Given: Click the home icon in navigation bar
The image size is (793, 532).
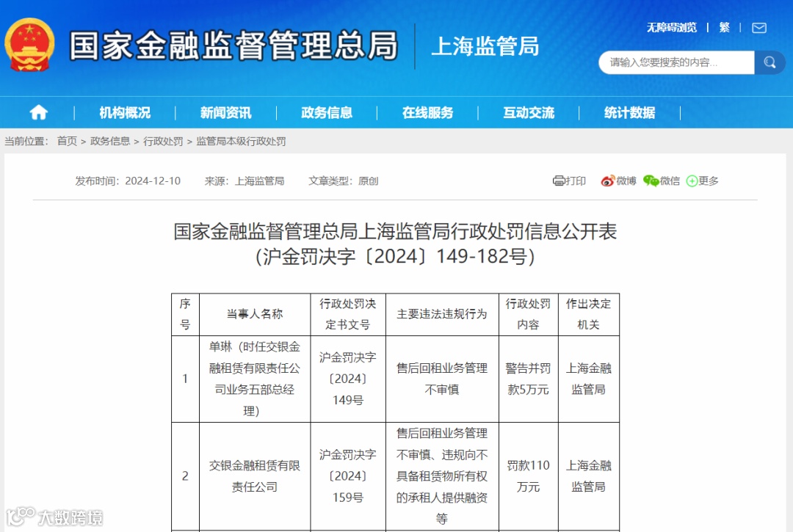Looking at the screenshot, I should (x=38, y=112).
